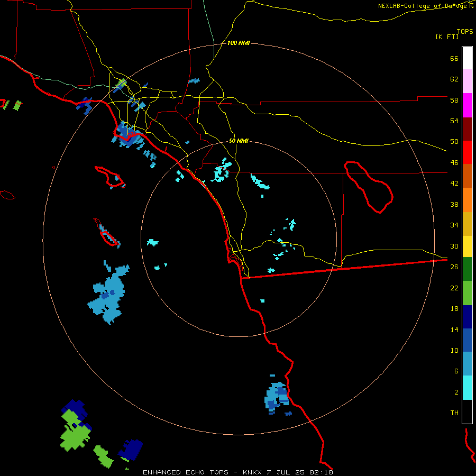Select the yellow swatch beside 30
This screenshot has height=476, width=476.
[467, 246]
